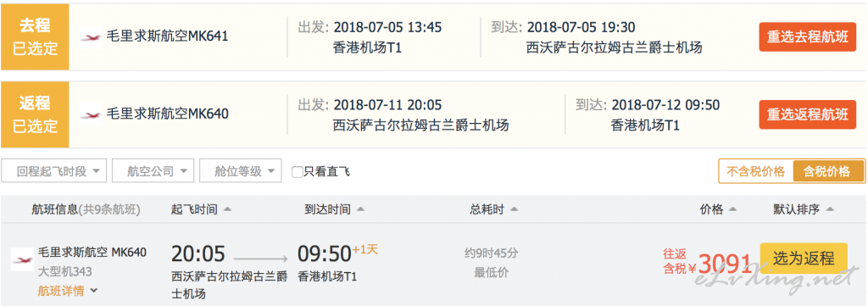
Task: Click 重选去程航班 button
Action: (x=807, y=37)
